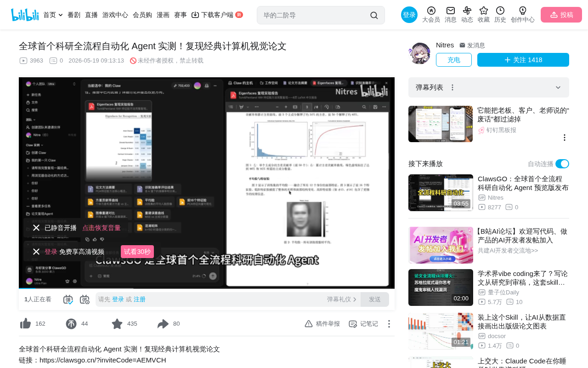588x368 pixels.
Task: Open more options next to 记笔记
Action: pyautogui.click(x=389, y=324)
